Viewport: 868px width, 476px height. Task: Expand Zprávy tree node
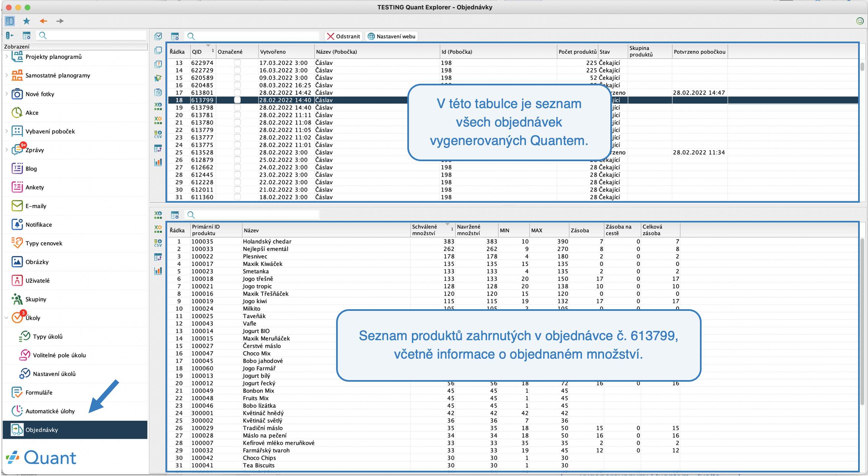tap(6, 150)
